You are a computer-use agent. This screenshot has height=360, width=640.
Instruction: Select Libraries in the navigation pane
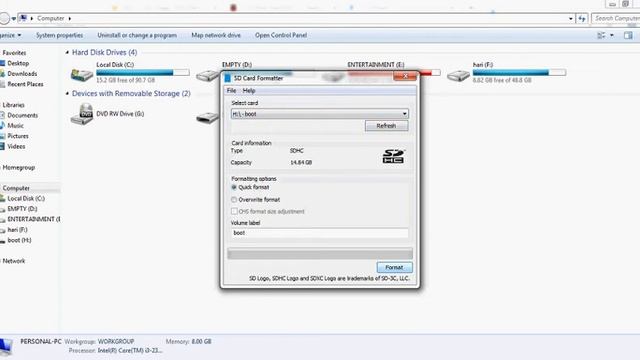13,105
